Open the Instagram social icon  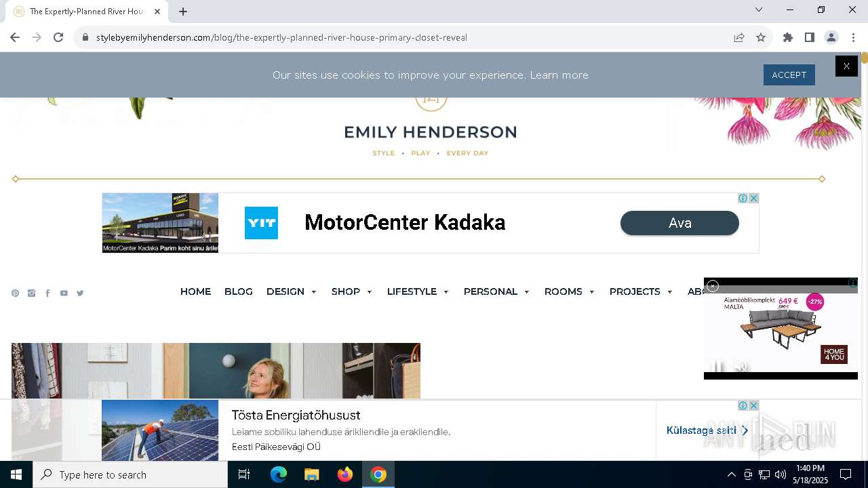pos(31,293)
